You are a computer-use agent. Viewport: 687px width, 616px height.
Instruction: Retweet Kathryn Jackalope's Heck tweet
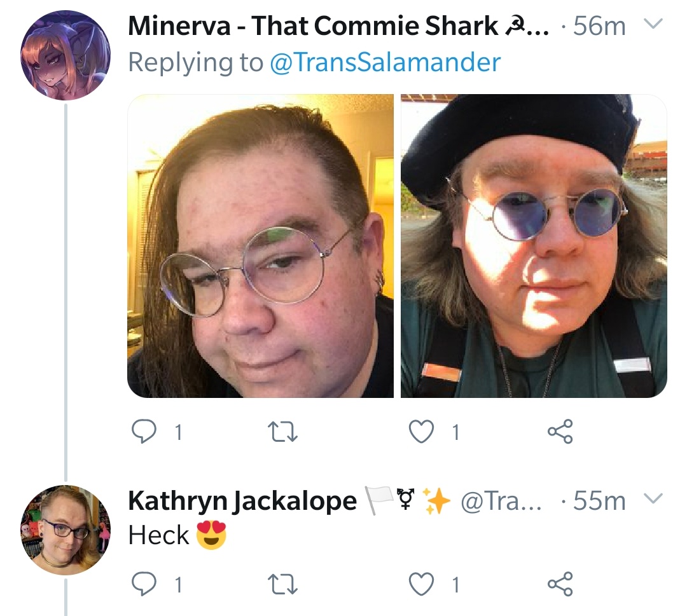click(282, 584)
